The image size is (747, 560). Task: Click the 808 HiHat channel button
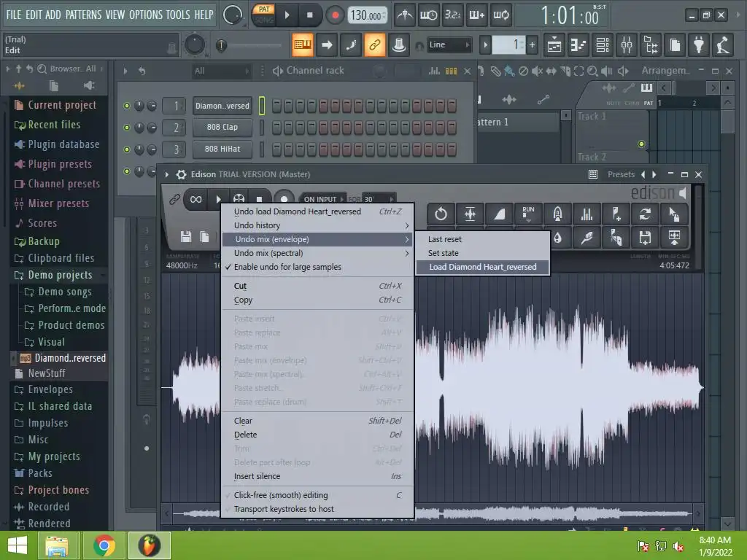(x=222, y=149)
